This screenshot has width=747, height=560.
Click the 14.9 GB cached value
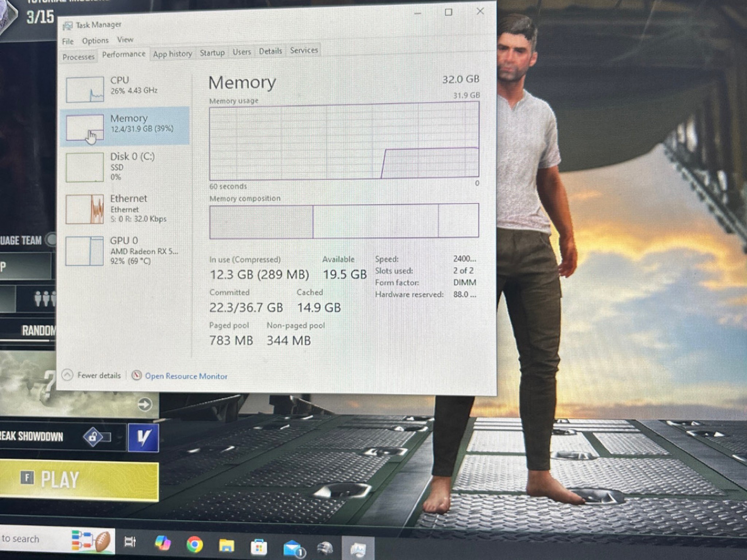point(319,308)
